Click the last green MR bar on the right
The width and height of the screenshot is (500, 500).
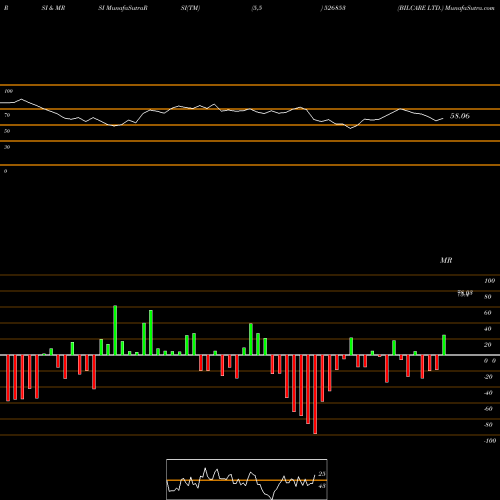click(444, 345)
